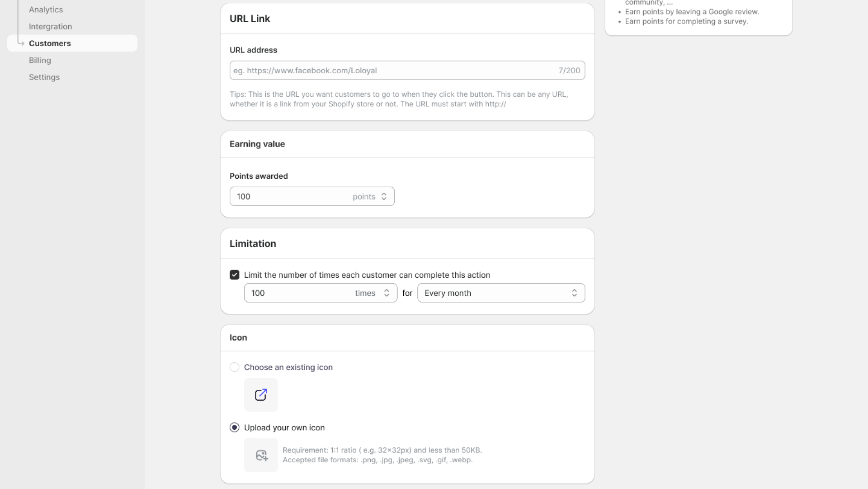Click the Points awarded label
Screen dimensions: 868x489
pos(259,176)
